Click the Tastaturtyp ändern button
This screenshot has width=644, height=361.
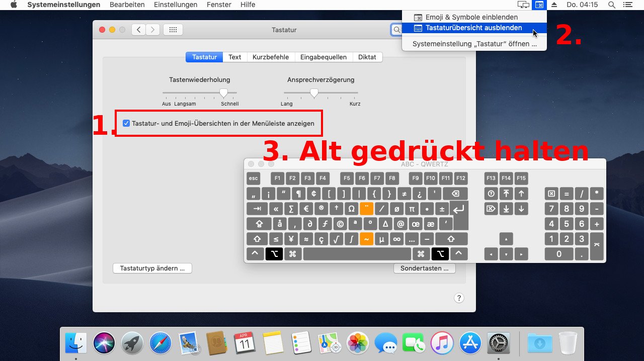tap(152, 268)
